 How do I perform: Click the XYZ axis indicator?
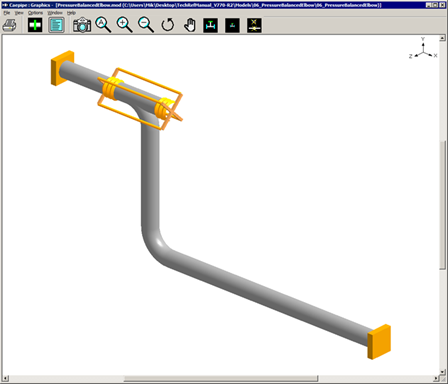[423, 49]
